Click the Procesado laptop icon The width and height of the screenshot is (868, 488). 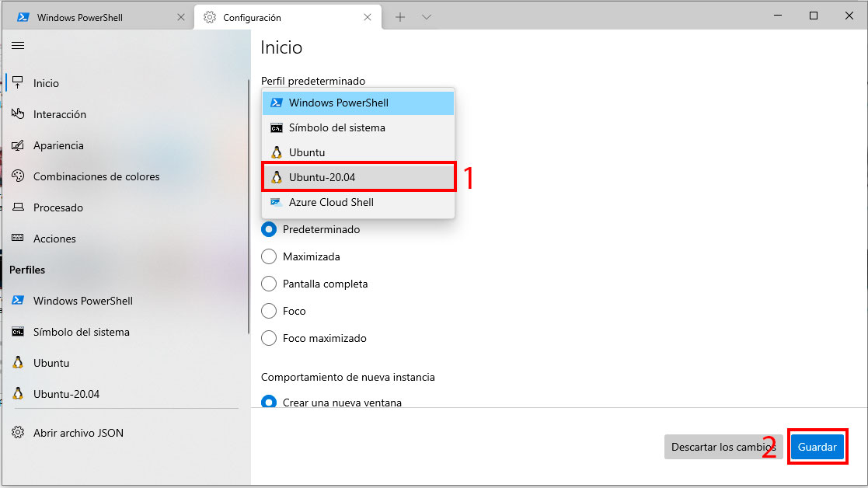18,207
